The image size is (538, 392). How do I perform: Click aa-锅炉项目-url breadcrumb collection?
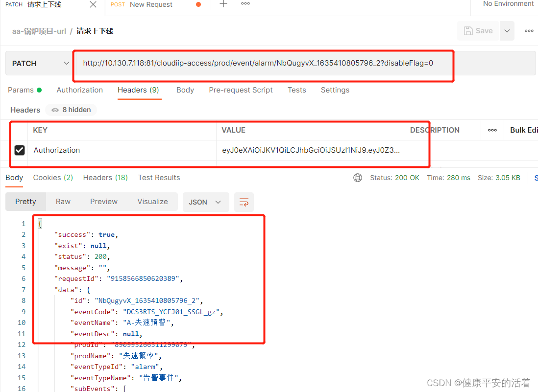point(39,31)
